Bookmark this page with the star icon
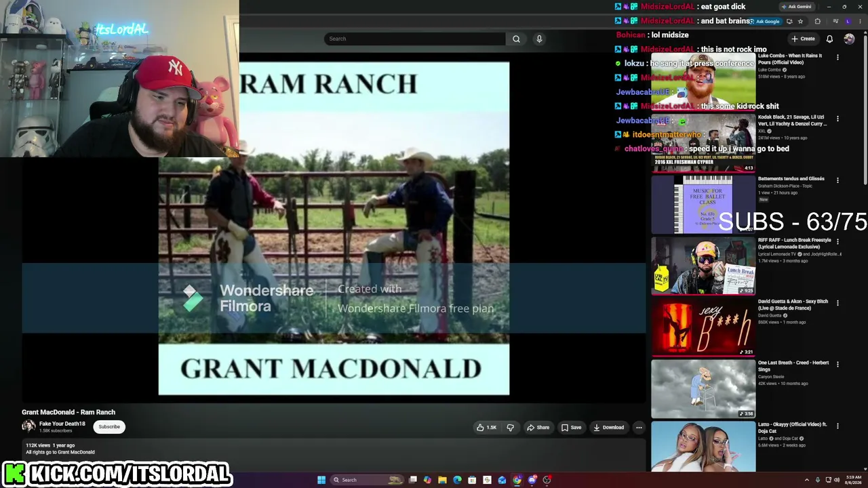This screenshot has height=488, width=868. tap(800, 21)
